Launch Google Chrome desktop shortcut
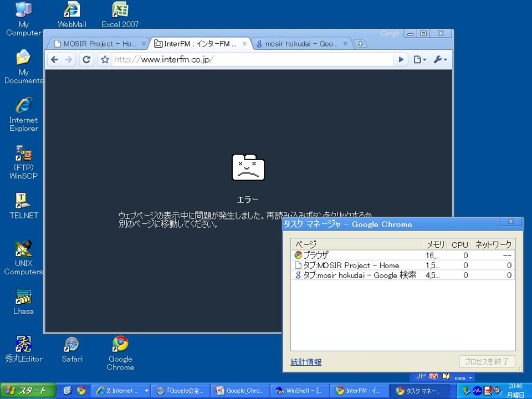 tap(120, 354)
